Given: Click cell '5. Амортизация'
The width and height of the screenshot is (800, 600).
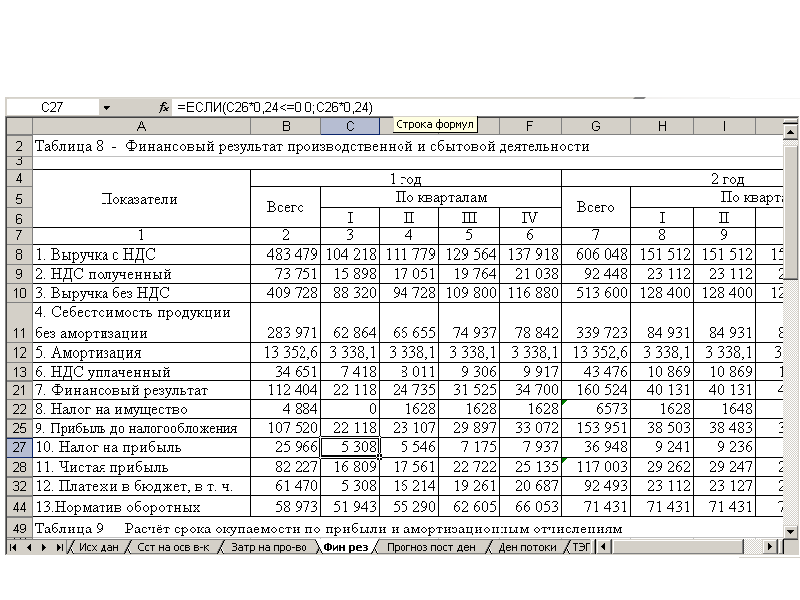Looking at the screenshot, I should coord(141,353).
